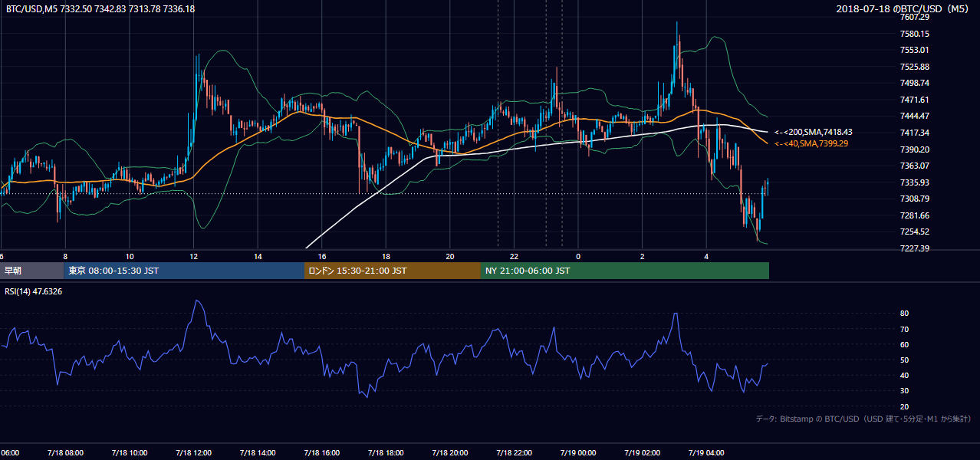Click the '<-<200,SMA,7418.43' label

tap(813, 133)
